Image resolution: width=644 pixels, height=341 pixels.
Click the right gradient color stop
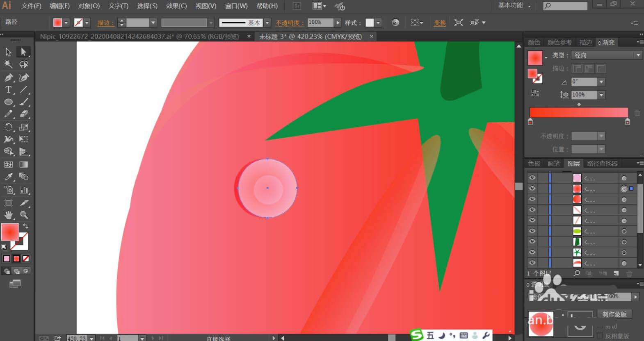click(x=627, y=122)
